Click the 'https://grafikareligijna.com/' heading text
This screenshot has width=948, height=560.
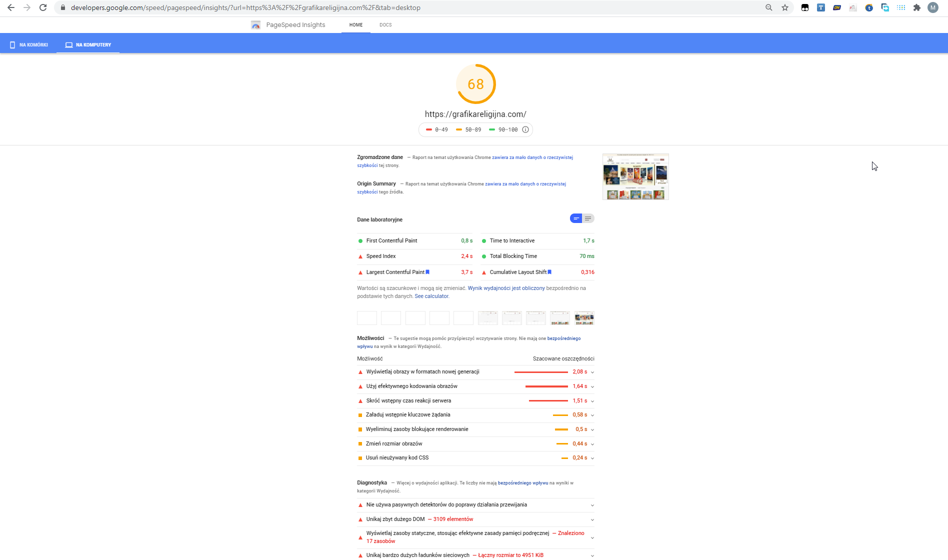pyautogui.click(x=475, y=114)
